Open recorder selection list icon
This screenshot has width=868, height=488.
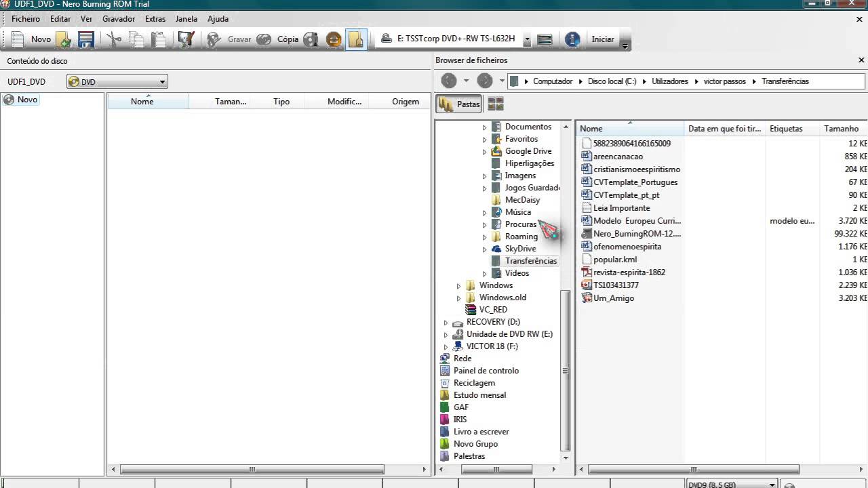point(545,39)
